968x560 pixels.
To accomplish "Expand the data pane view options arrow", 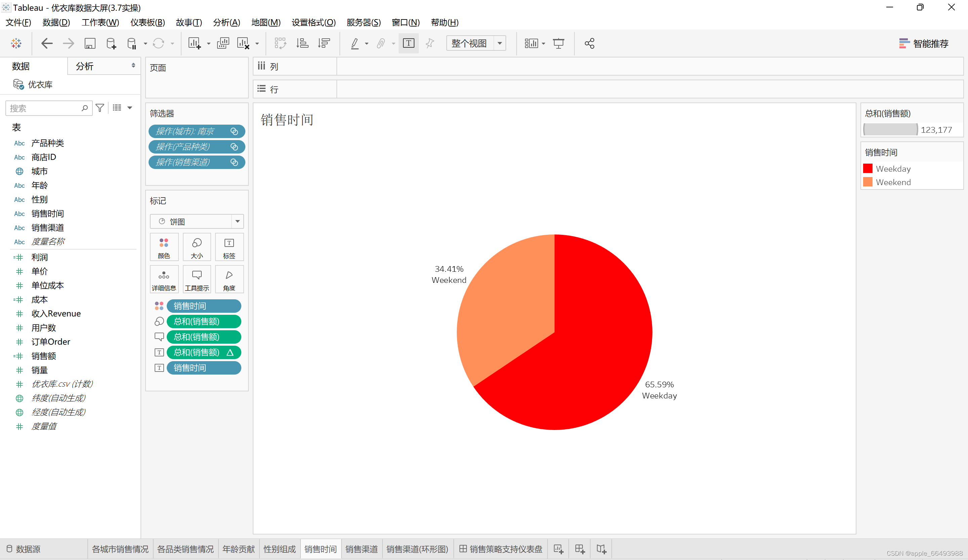I will 130,108.
